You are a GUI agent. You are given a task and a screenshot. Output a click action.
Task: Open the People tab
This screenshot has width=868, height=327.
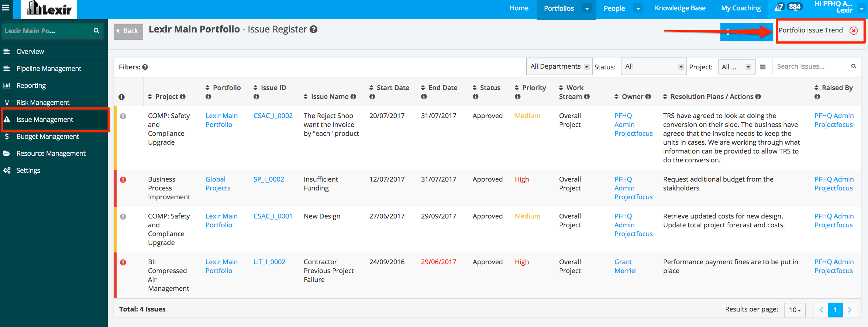614,8
